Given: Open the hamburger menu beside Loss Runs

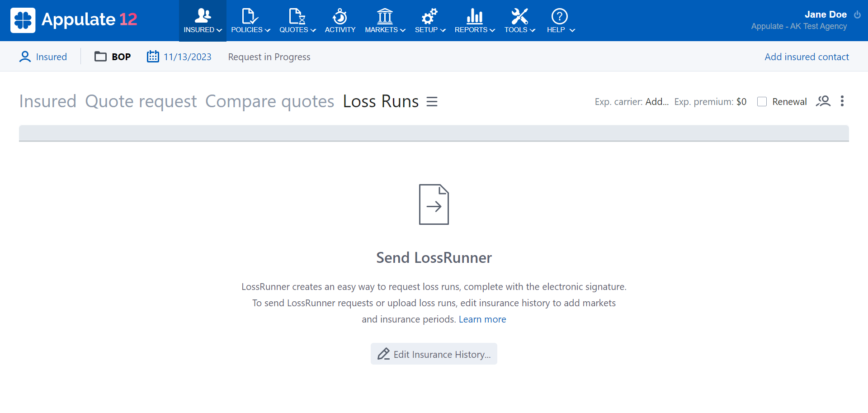Looking at the screenshot, I should click(432, 101).
